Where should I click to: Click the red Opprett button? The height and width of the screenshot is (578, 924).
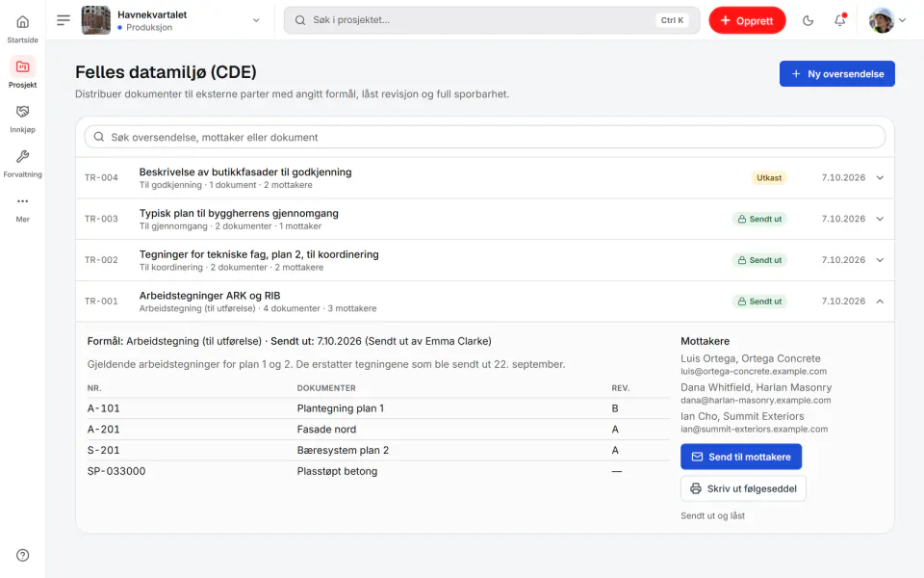point(747,20)
